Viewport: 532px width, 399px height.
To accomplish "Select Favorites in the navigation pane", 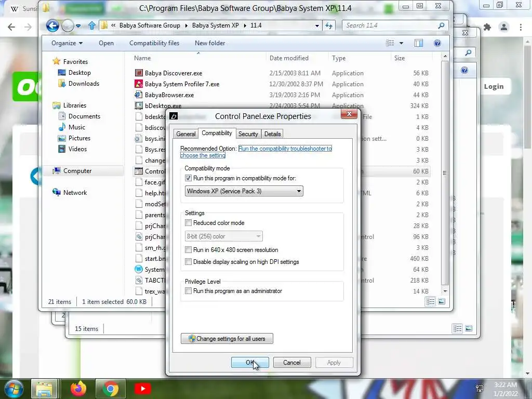I will pyautogui.click(x=75, y=62).
